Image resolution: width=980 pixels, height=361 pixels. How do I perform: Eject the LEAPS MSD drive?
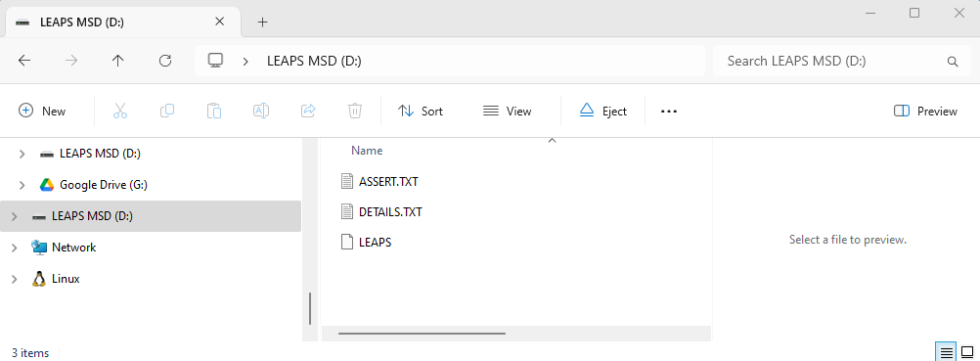coord(603,111)
